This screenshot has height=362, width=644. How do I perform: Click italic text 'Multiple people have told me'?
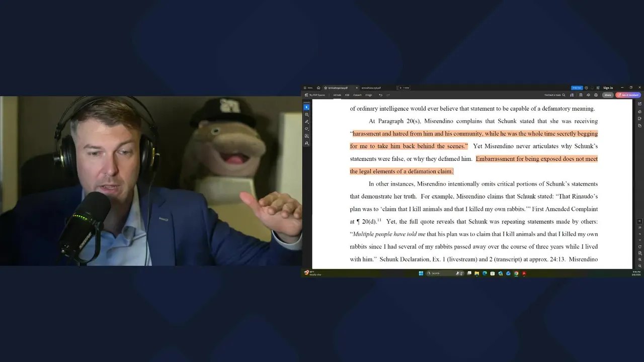coord(389,234)
